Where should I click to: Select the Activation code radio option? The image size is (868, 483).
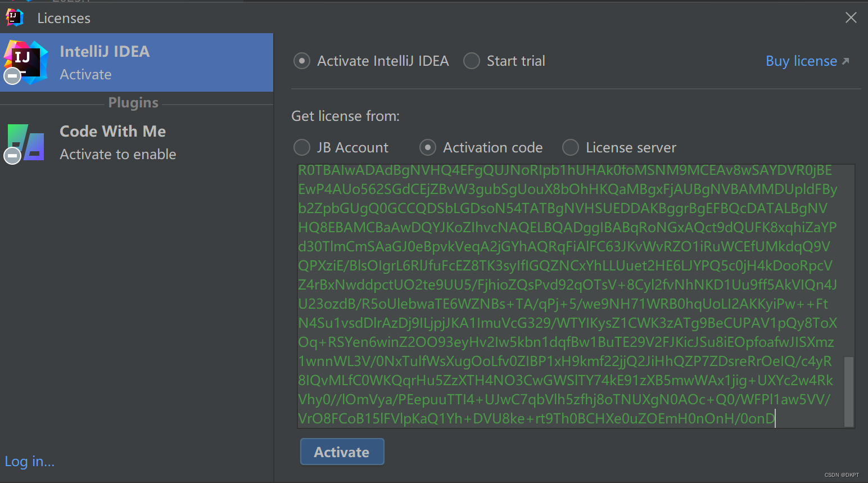pos(428,147)
